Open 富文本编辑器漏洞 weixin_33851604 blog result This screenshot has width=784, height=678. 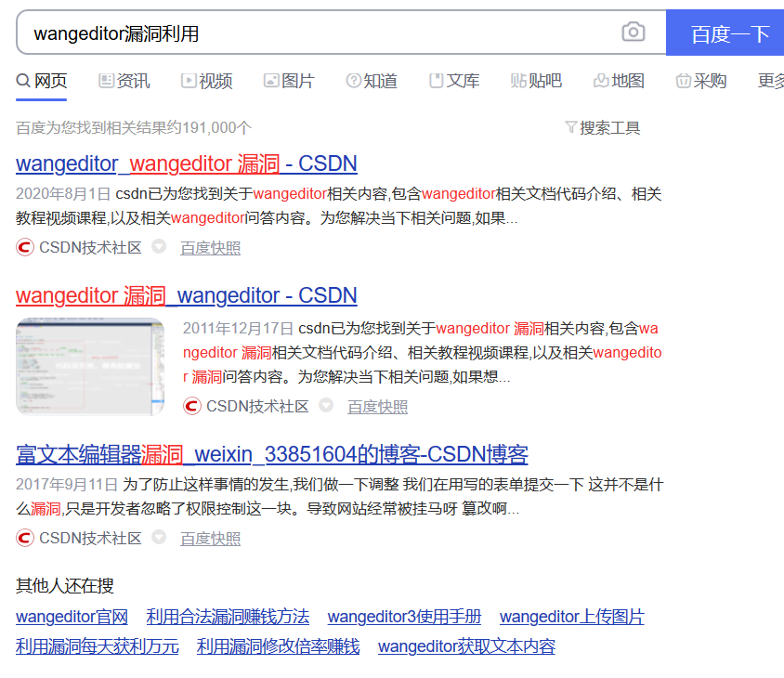272,454
